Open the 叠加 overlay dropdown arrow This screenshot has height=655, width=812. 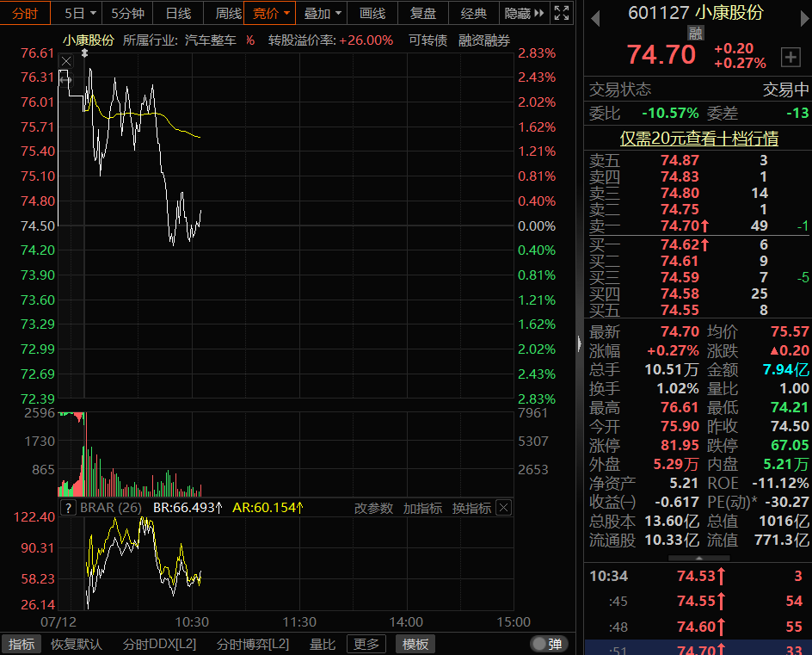[x=338, y=13]
